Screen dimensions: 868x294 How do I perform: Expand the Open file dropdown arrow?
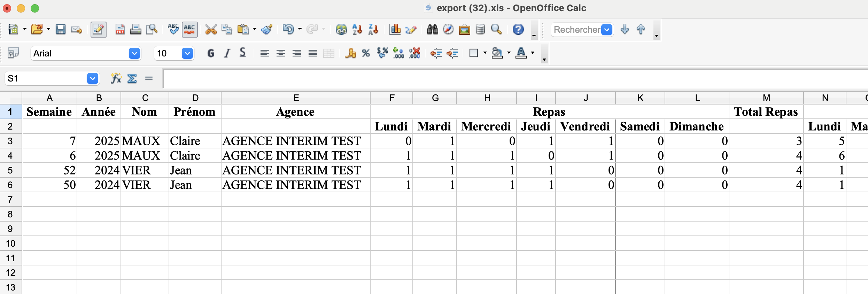pos(48,29)
